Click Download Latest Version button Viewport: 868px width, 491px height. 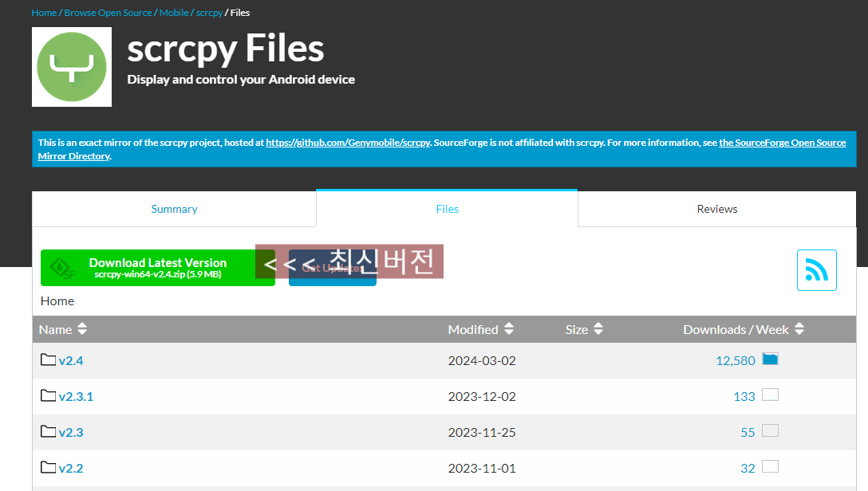tap(158, 268)
